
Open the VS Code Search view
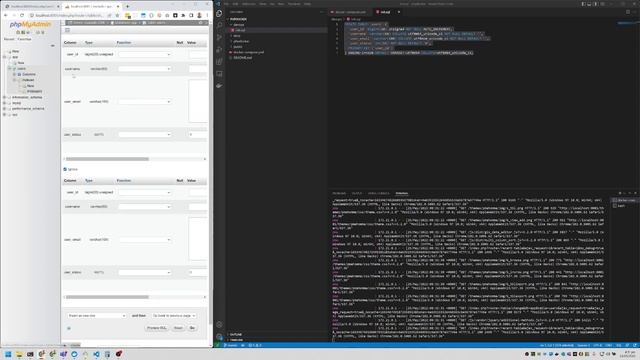pyautogui.click(x=219, y=25)
